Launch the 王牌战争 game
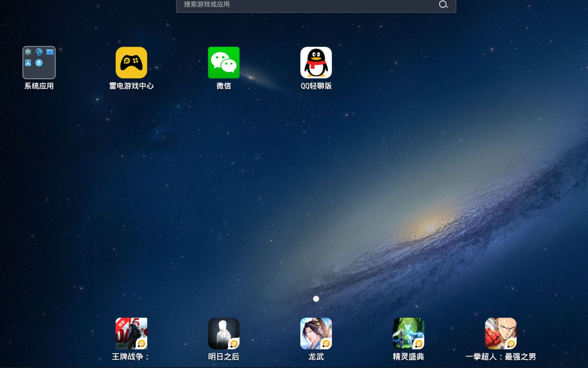Image resolution: width=588 pixels, height=368 pixels. tap(131, 333)
